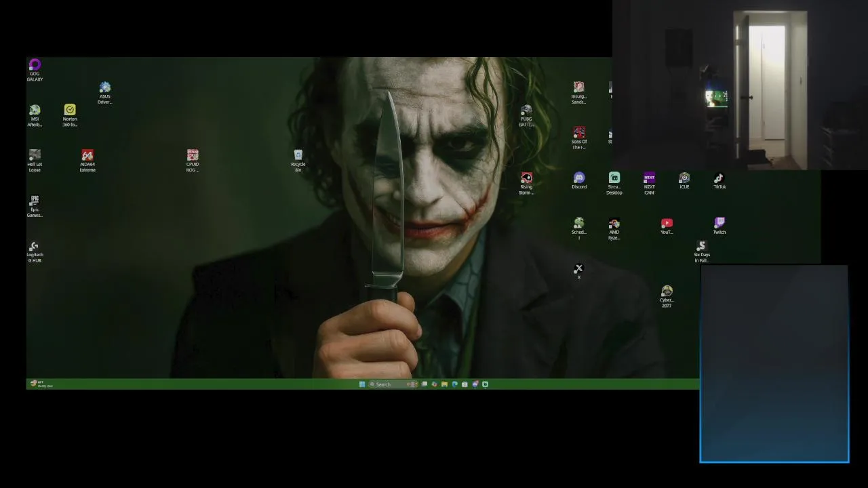Click the taskbar Search box
This screenshot has height=488, width=868.
(393, 384)
